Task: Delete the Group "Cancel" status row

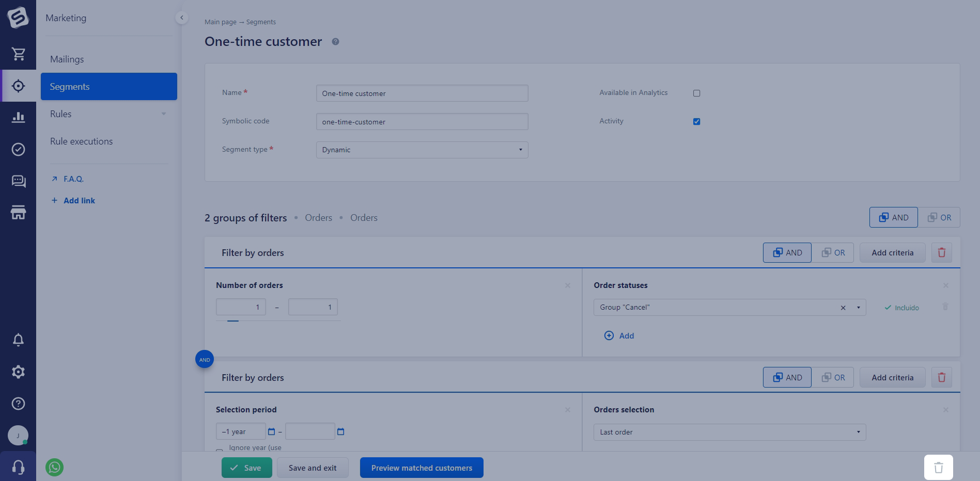Action: point(945,307)
